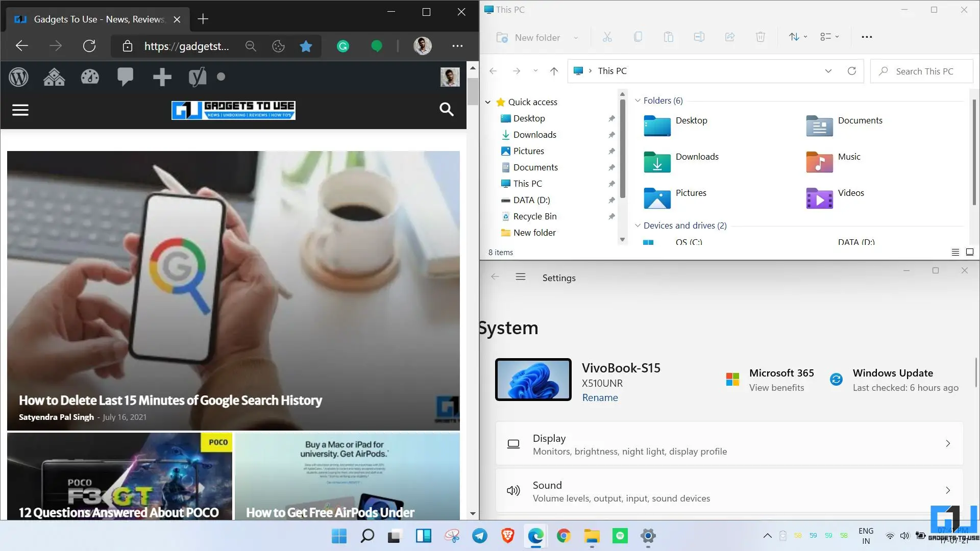
Task: Click View benefits under Microsoft 365
Action: (776, 388)
